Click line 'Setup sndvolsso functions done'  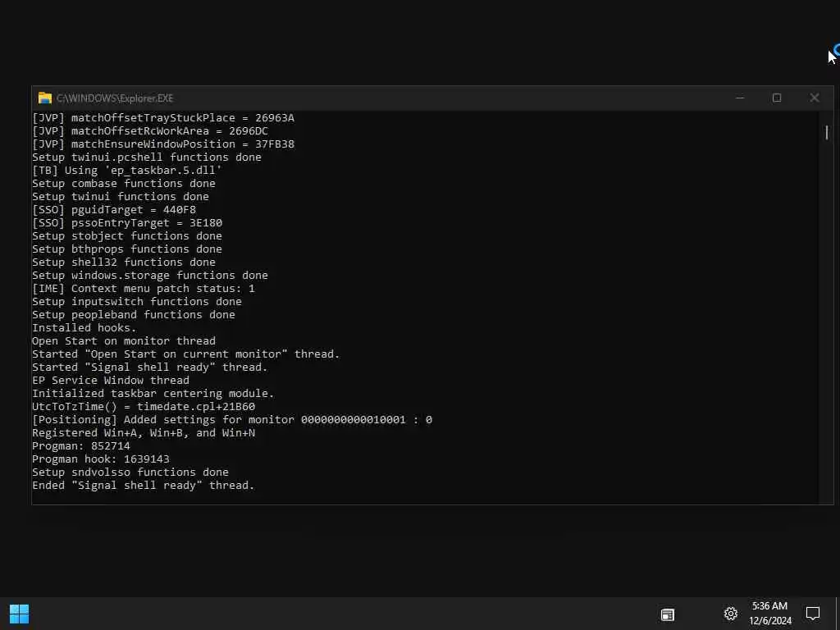click(x=130, y=472)
